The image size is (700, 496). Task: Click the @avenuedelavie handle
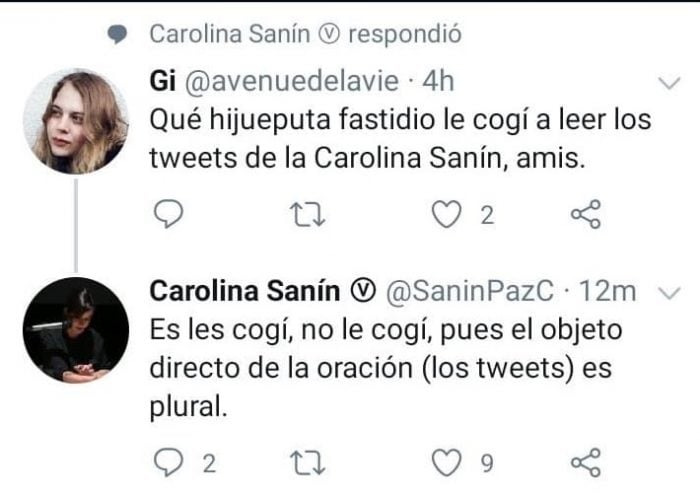[x=287, y=80]
